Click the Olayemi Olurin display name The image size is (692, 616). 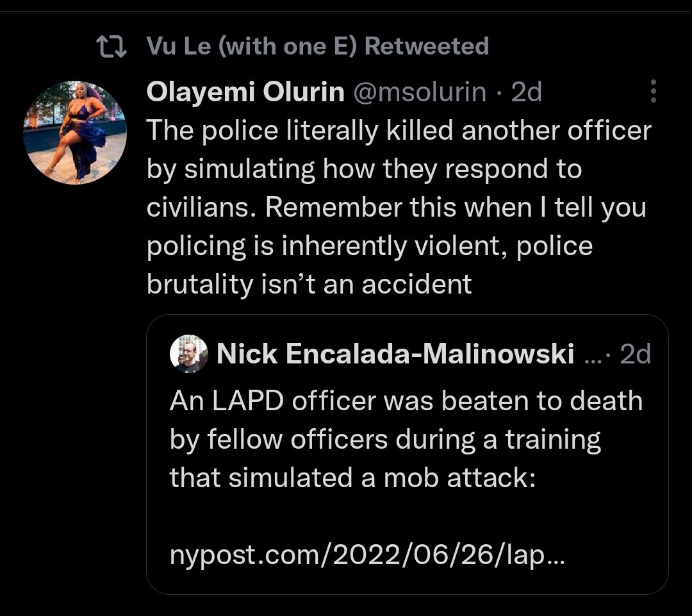click(x=245, y=93)
